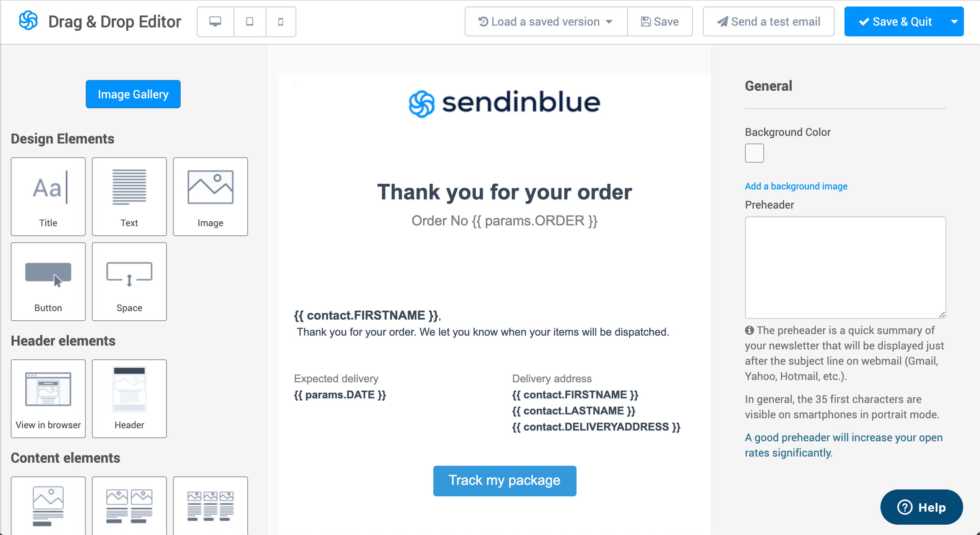Image resolution: width=980 pixels, height=535 pixels.
Task: Click the Add a background image link
Action: (796, 185)
